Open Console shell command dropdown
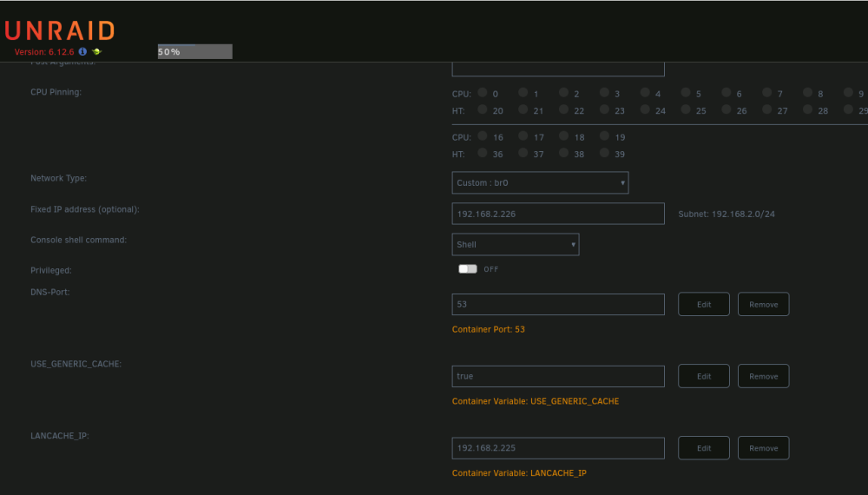The width and height of the screenshot is (868, 495). point(516,244)
